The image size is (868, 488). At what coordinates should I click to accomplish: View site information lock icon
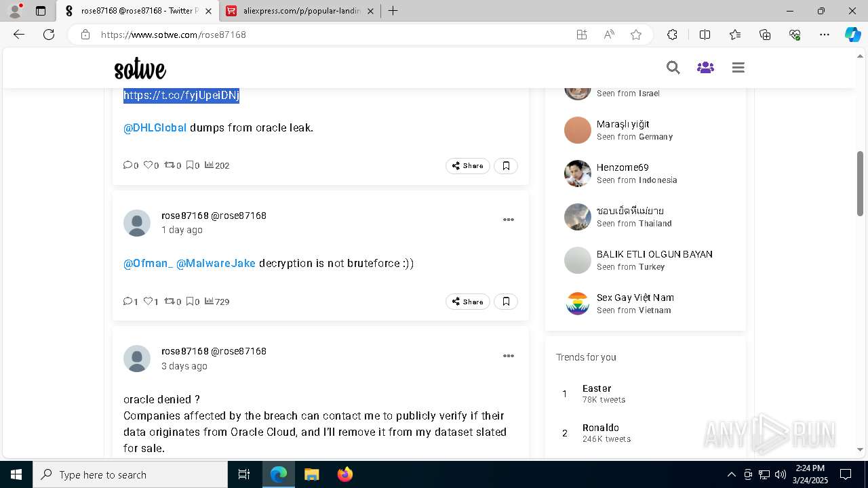85,35
